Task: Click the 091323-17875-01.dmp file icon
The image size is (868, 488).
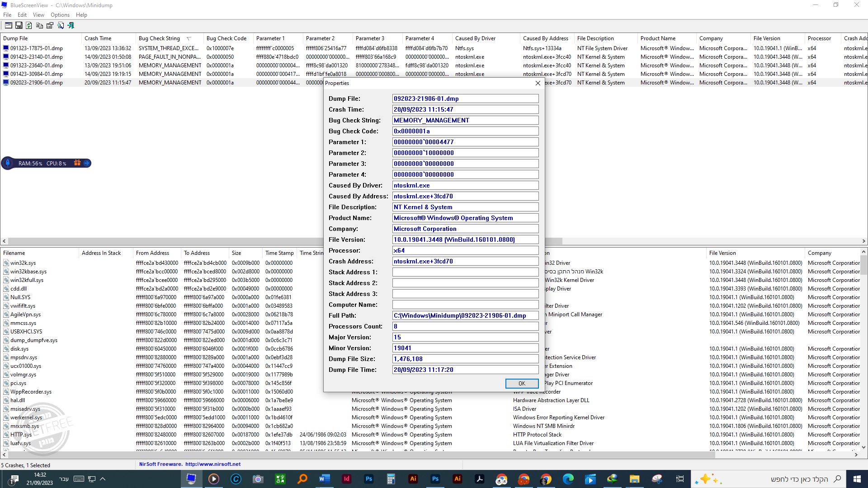Action: (x=6, y=48)
